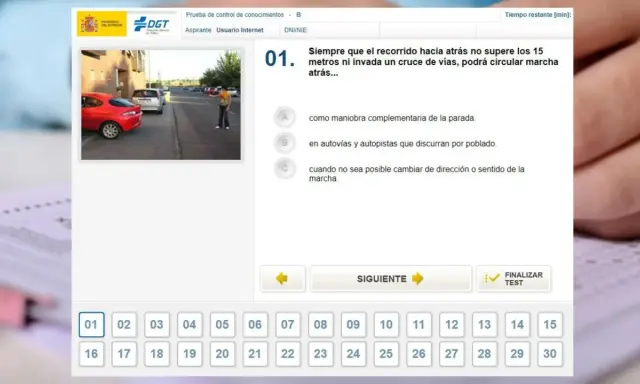Viewport: 640px width, 384px height.
Task: Click the large question number 01.
Action: [280, 59]
